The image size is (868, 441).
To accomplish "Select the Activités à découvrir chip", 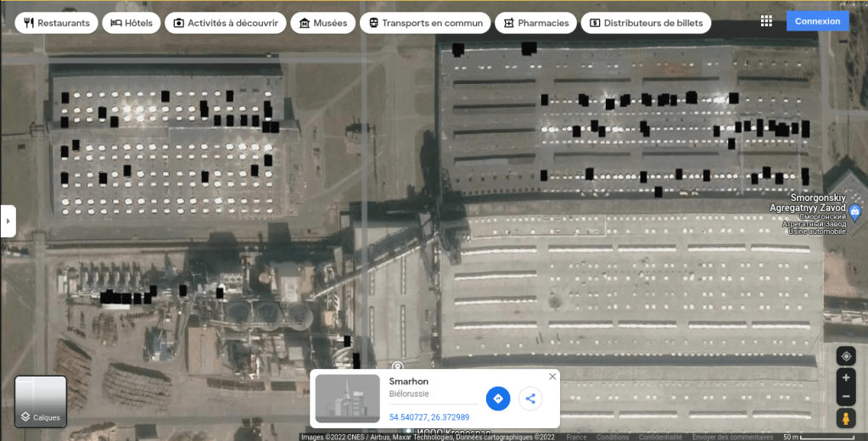I will pos(225,23).
